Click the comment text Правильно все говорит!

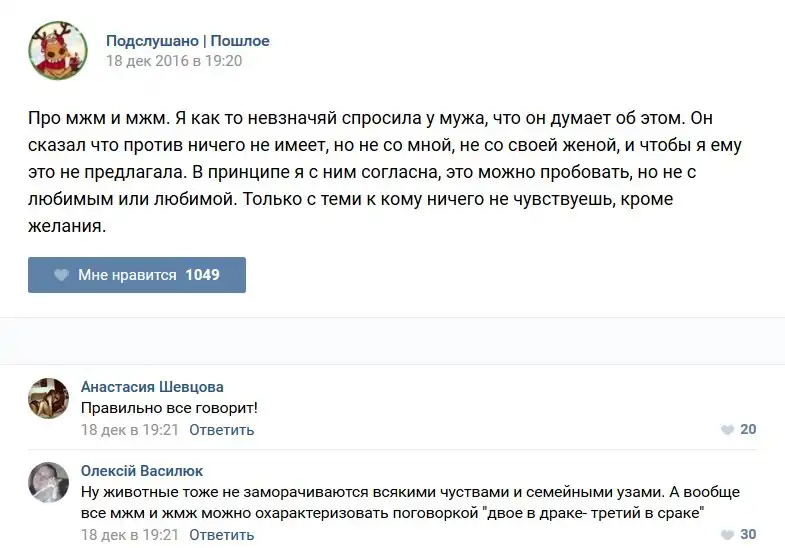pos(169,408)
